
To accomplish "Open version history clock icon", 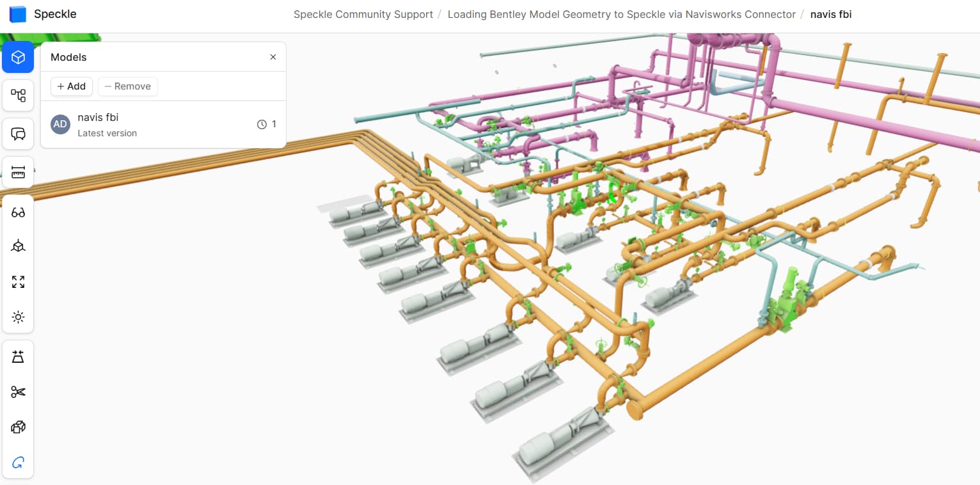I will click(x=262, y=124).
